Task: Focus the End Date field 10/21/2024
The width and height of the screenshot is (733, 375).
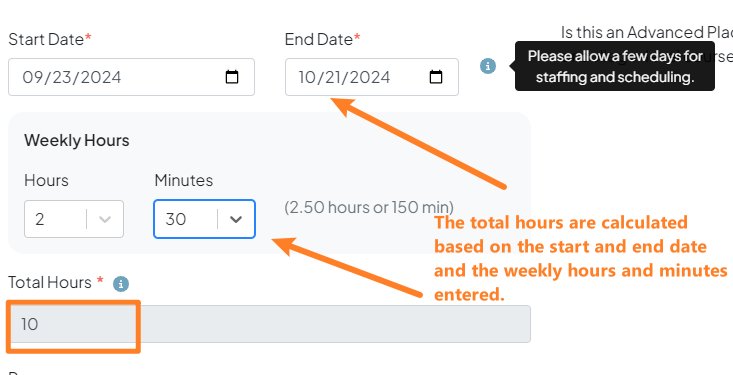Action: [x=372, y=77]
